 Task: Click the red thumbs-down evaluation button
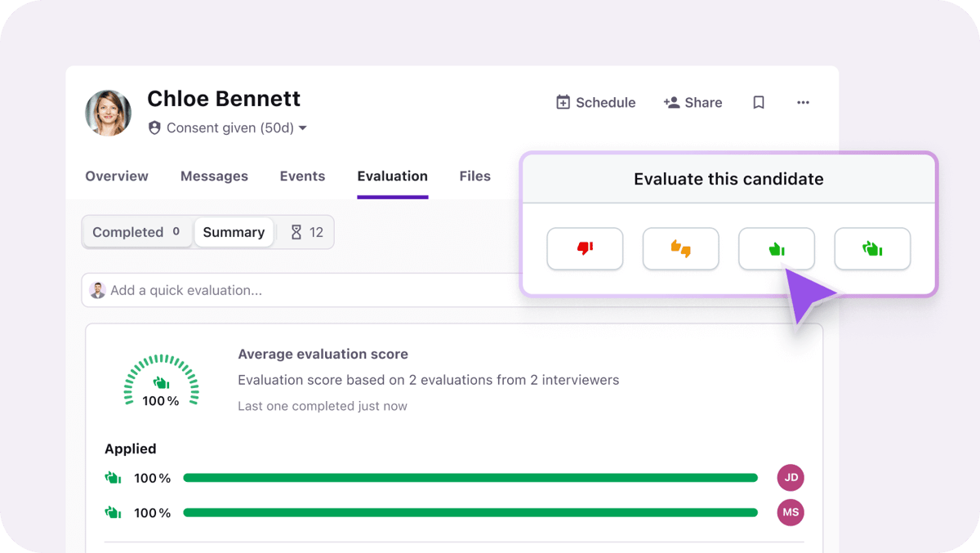(585, 248)
